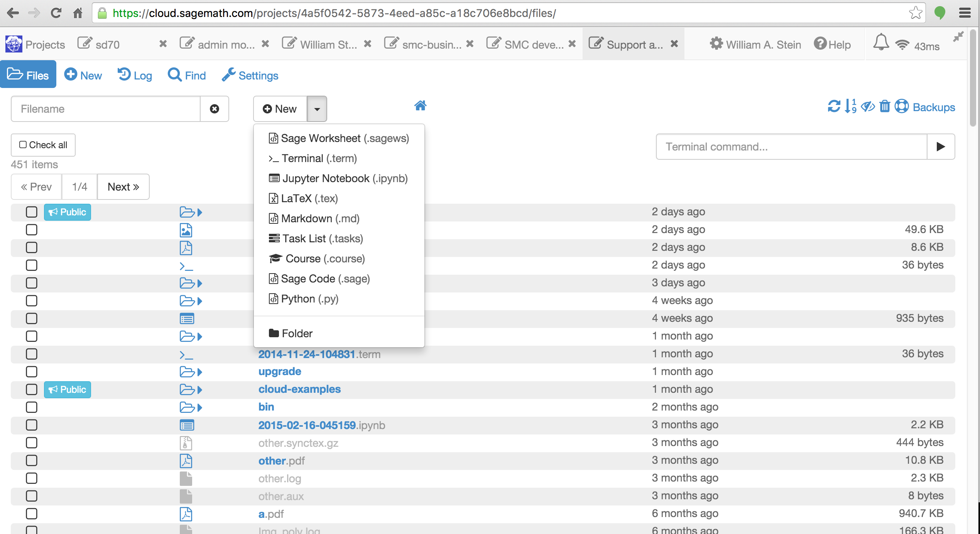
Task: Tick the Check all checkbox
Action: pyautogui.click(x=23, y=145)
